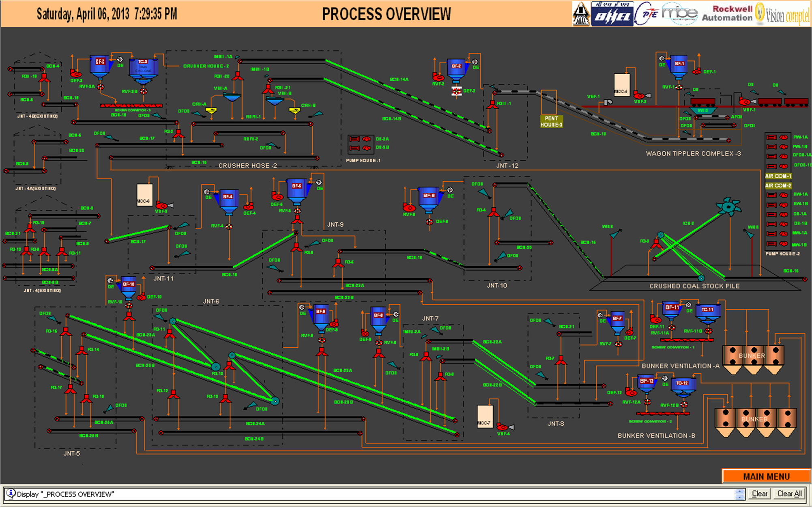Click the BHEL logo in header

(x=612, y=14)
